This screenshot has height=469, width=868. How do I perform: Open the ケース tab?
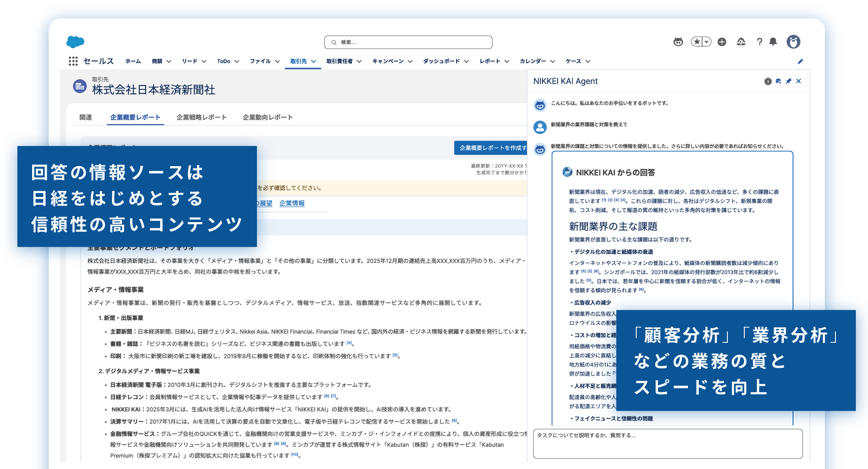[x=573, y=61]
